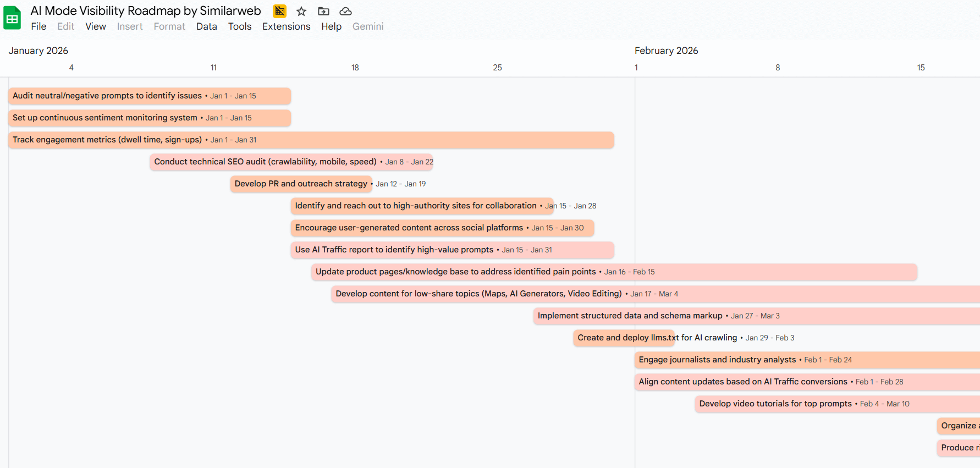The height and width of the screenshot is (468, 980).
Task: Click the date marker 11 in January
Action: [213, 68]
